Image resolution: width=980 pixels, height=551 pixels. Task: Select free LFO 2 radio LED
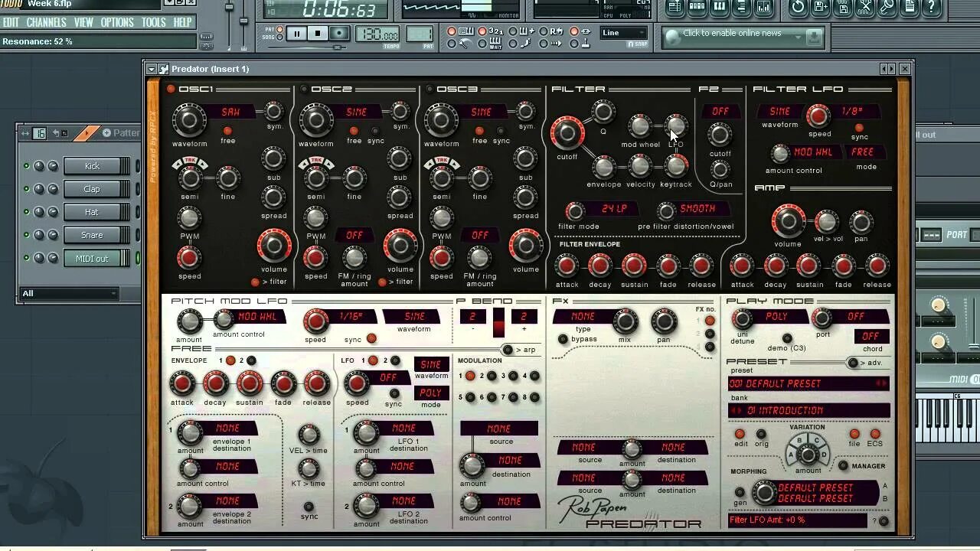click(395, 360)
